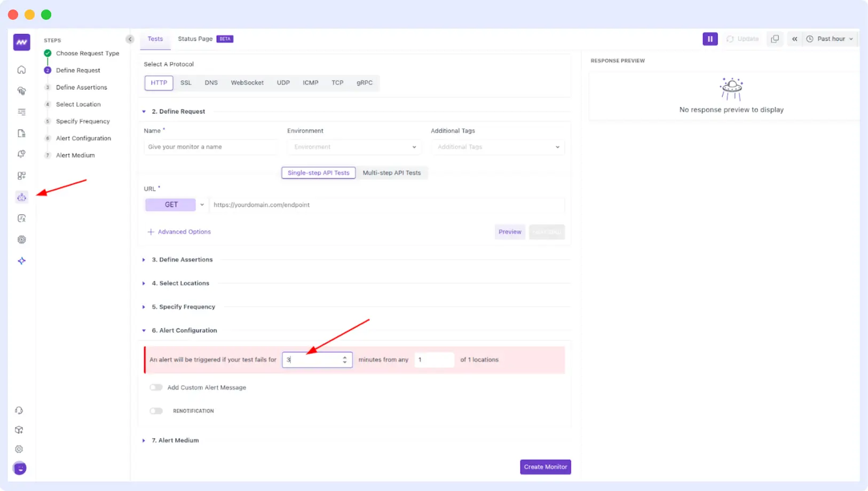Screen dimensions: 868x491
Task: Enable the Add Custom Alert Message toggle
Action: tap(156, 387)
